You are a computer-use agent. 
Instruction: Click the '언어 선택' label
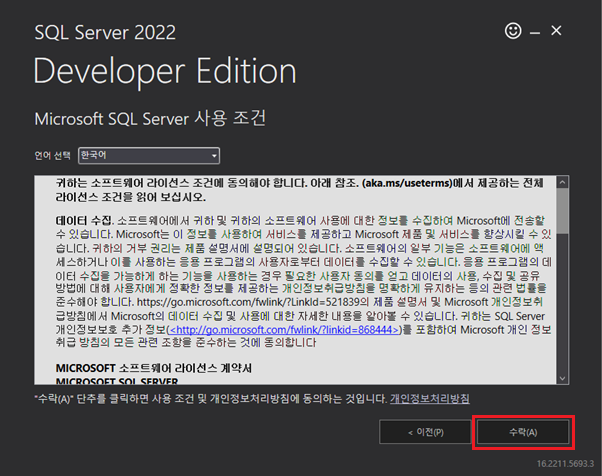(53, 155)
